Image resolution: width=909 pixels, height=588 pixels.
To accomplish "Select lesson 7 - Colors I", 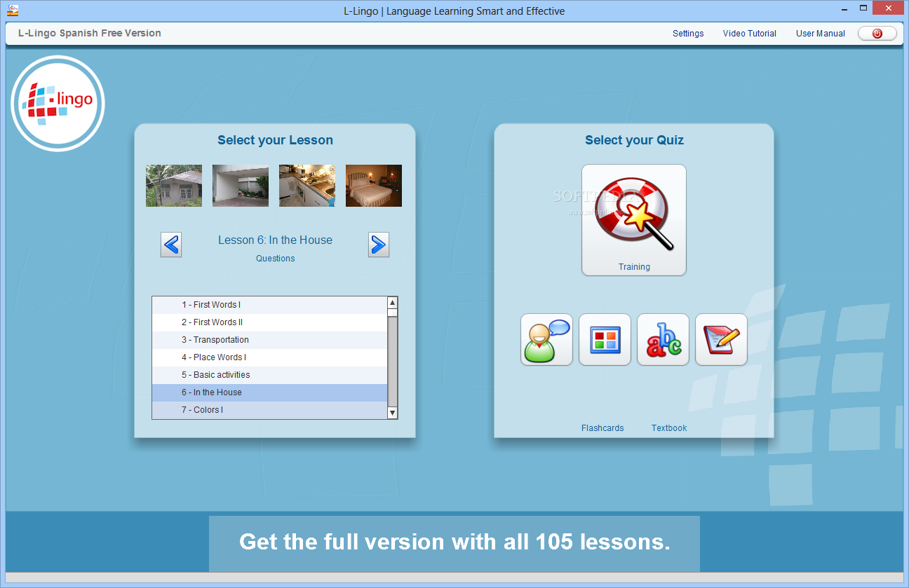I will click(x=269, y=410).
